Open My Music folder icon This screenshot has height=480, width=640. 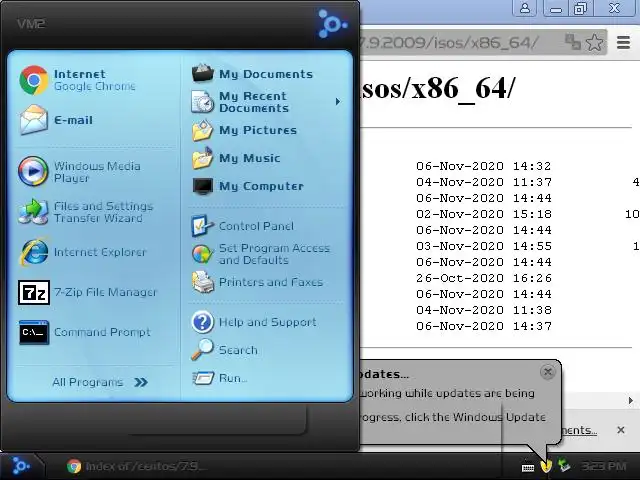202,158
